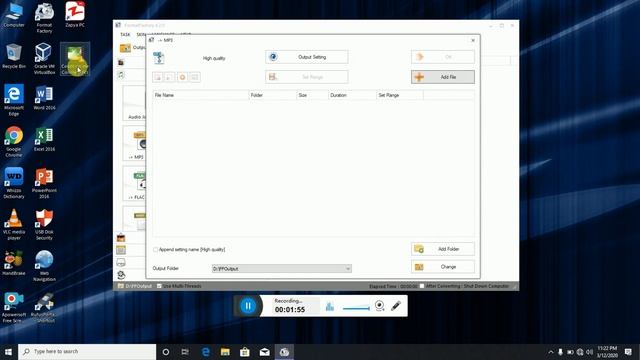
Task: Pause the screen recording
Action: click(x=248, y=306)
